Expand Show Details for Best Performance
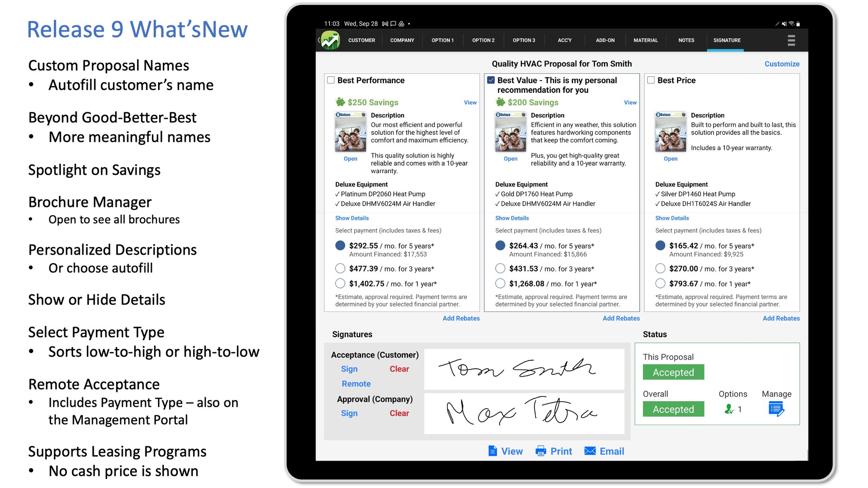868x488 pixels. [352, 217]
